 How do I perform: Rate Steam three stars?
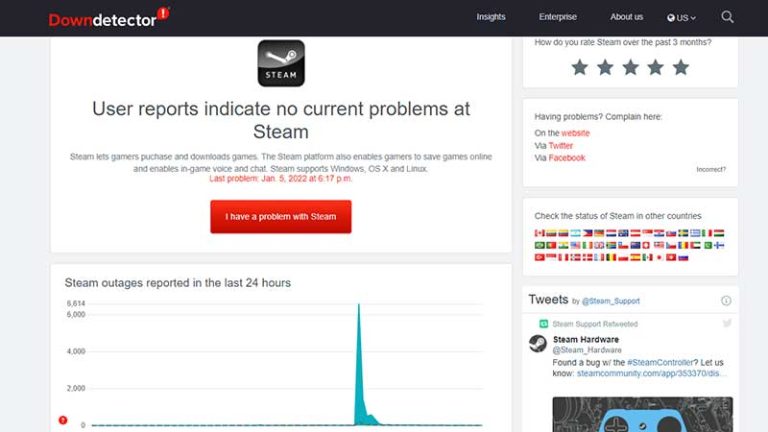click(630, 67)
